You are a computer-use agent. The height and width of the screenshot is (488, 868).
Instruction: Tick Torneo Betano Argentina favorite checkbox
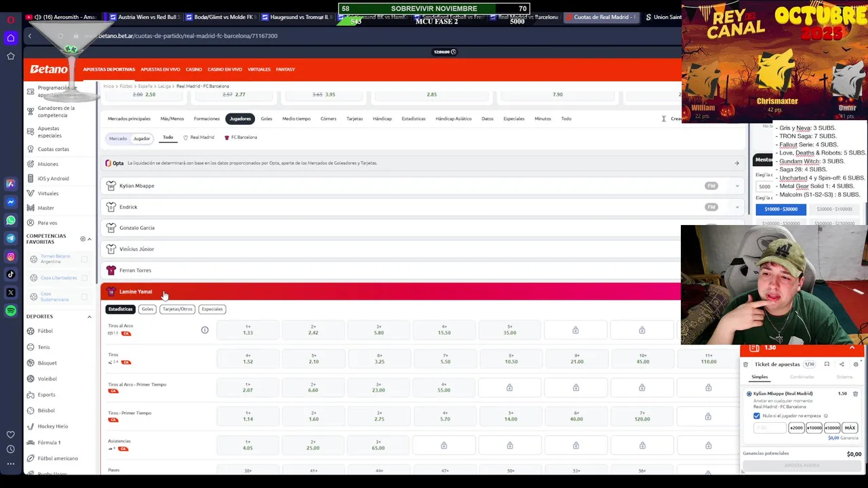tap(85, 260)
